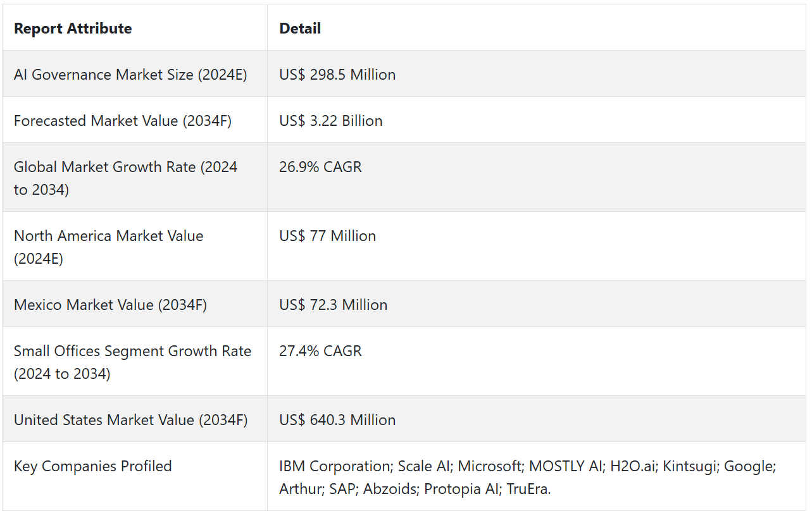This screenshot has width=812, height=518.
Task: Click the "US$ 3.22 Billion" value
Action: [x=330, y=121]
